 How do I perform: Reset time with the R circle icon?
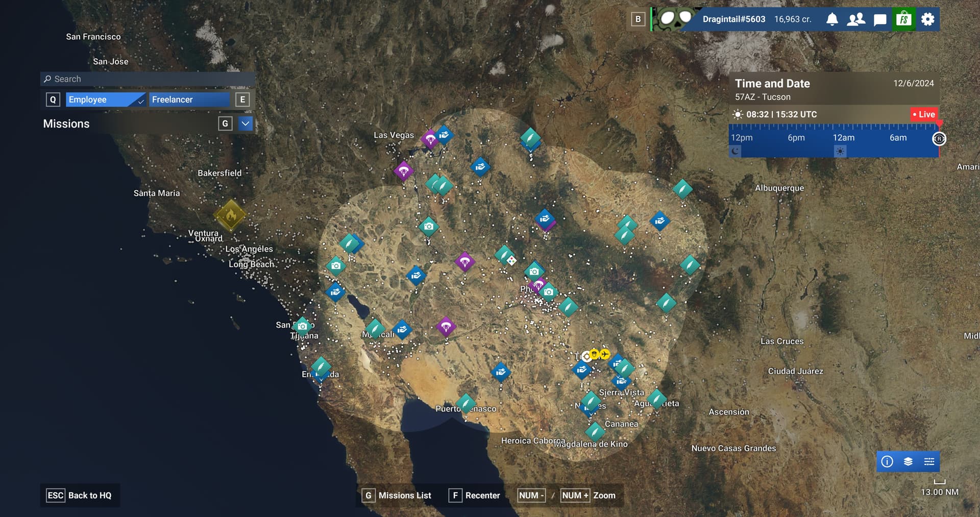pos(939,138)
